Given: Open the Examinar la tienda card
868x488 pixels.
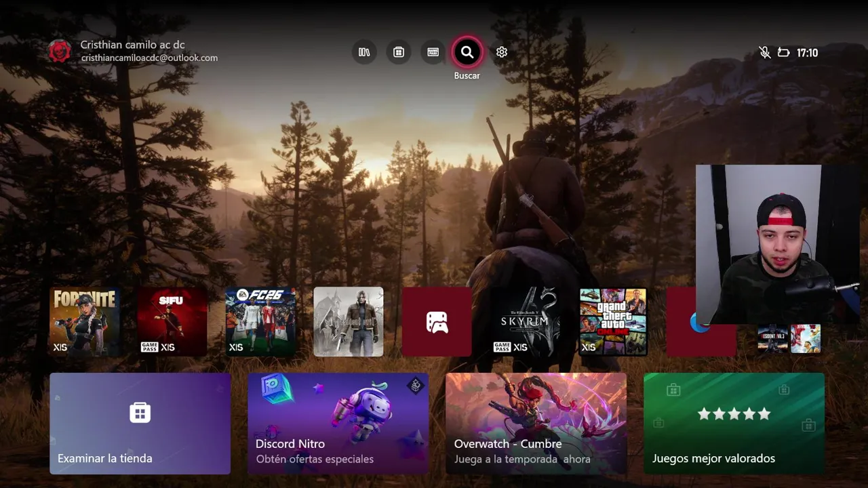Looking at the screenshot, I should point(140,424).
